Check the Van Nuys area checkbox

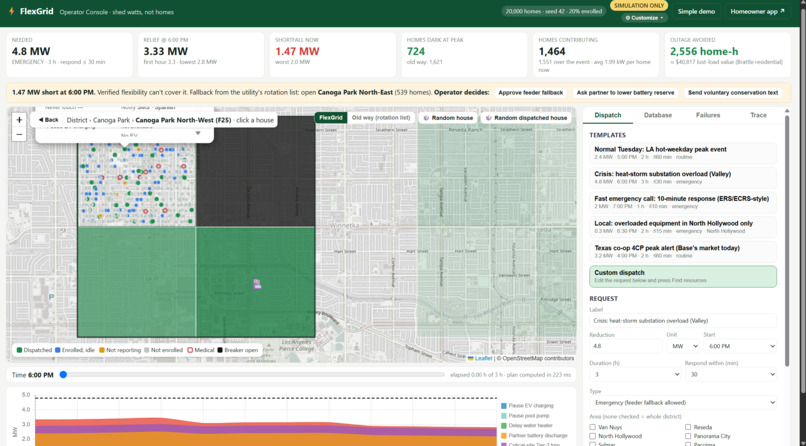(593, 427)
